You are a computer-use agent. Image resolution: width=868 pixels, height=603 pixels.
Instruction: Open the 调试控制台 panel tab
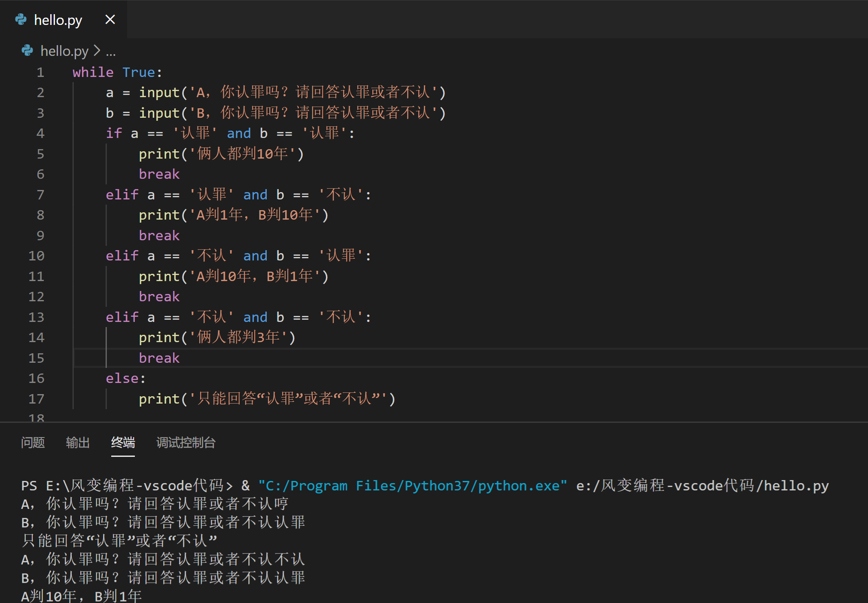(x=186, y=443)
